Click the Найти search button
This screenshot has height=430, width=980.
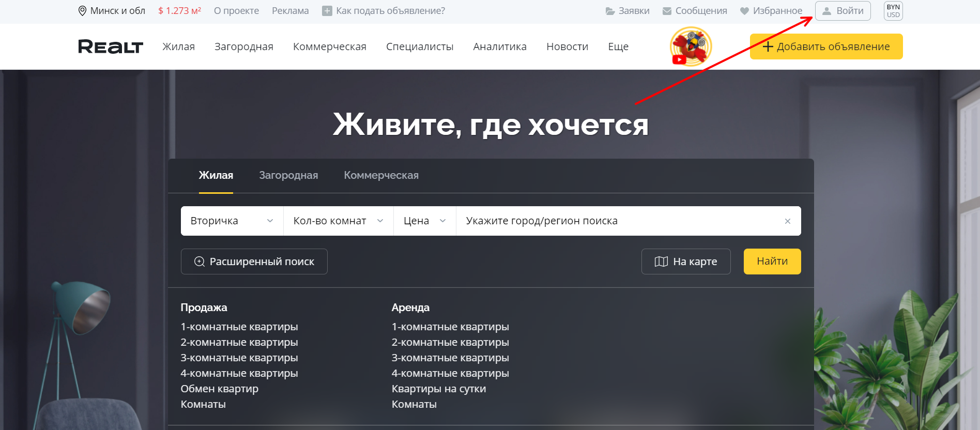(x=772, y=262)
